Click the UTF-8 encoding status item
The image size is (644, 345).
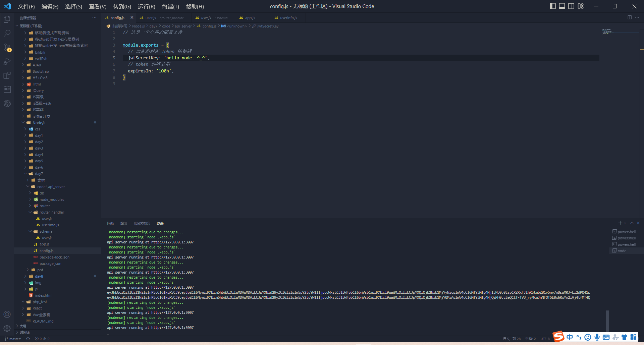tap(545, 339)
